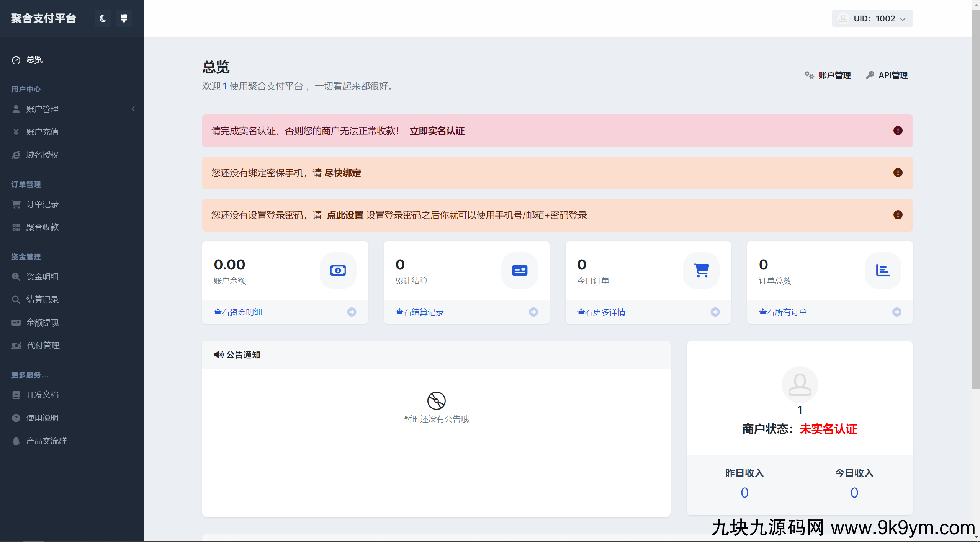Viewport: 980px width, 542px height.
Task: Open 账户充值 in the sidebar
Action: click(42, 132)
